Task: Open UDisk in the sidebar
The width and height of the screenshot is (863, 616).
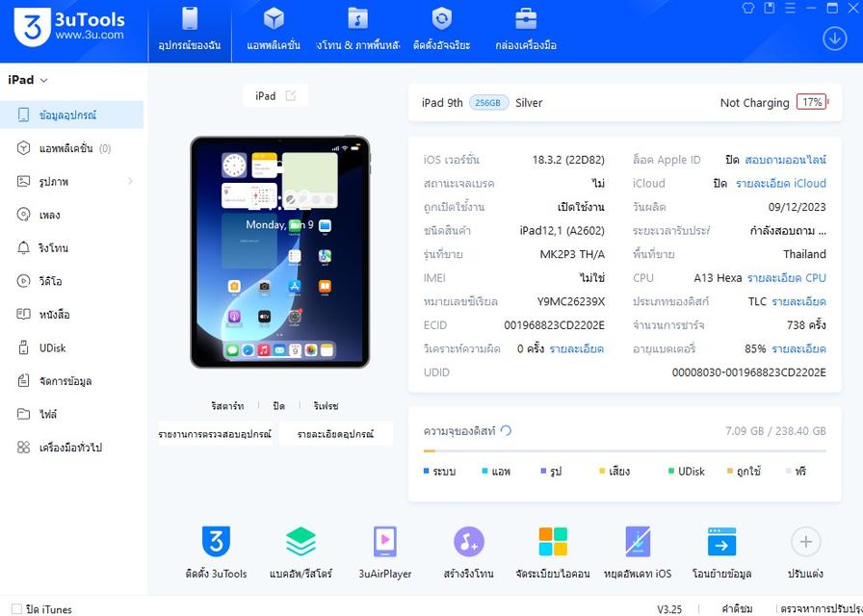Action: coord(71,348)
